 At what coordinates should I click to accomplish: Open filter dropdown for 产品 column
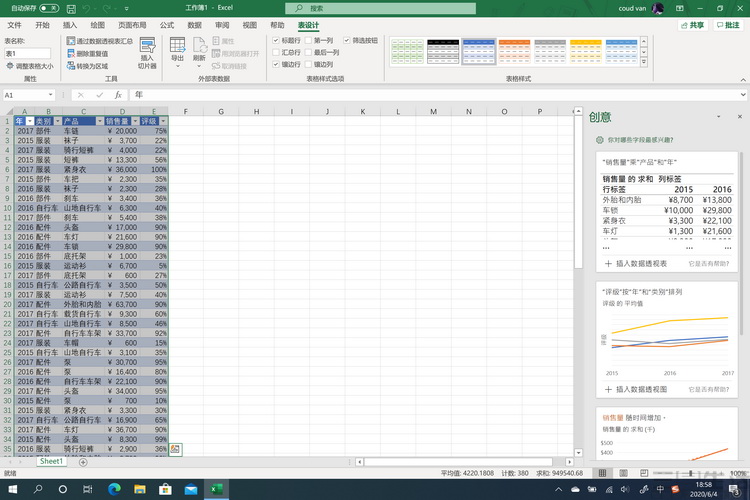99,121
